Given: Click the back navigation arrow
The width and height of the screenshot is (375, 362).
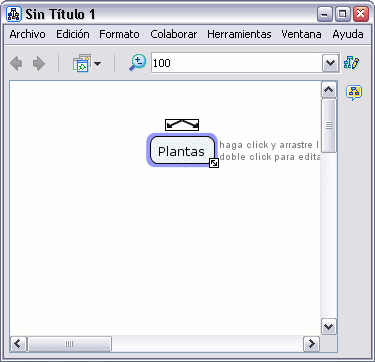Looking at the screenshot, I should click(x=16, y=63).
